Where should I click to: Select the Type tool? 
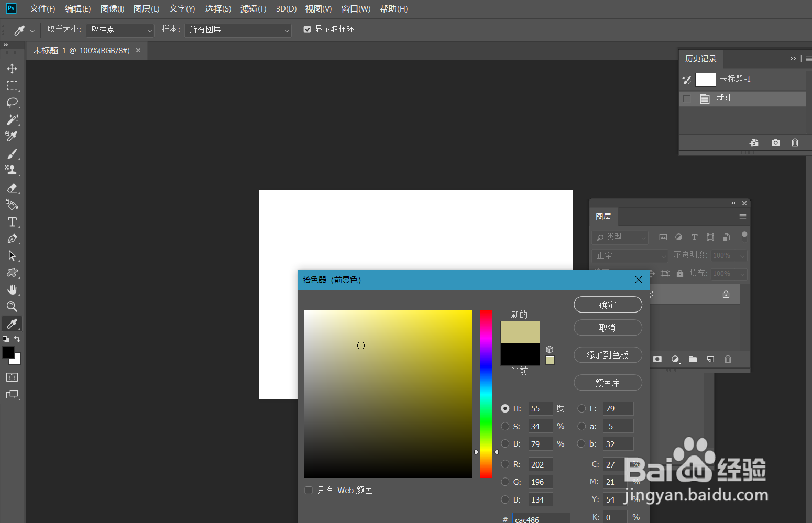[12, 222]
